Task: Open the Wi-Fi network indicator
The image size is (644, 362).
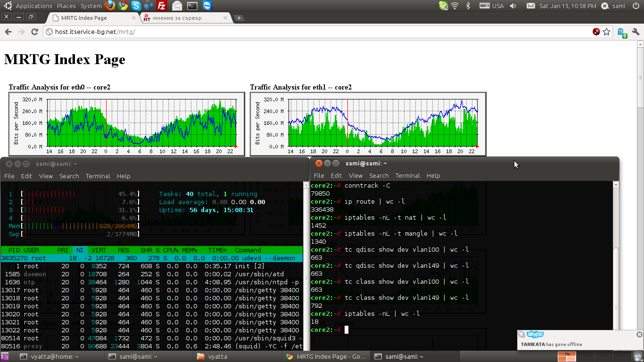Action: point(455,6)
